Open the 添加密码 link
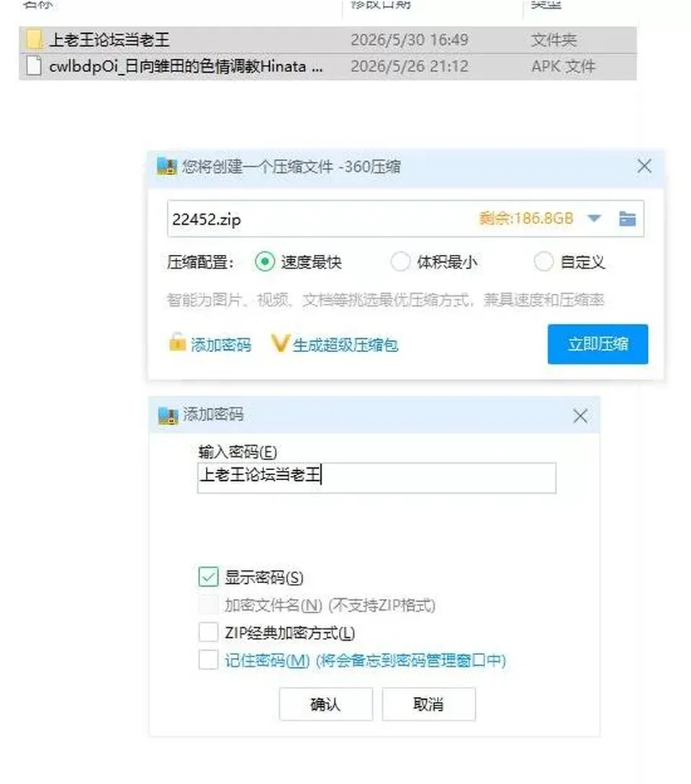The image size is (691, 784). tap(220, 345)
